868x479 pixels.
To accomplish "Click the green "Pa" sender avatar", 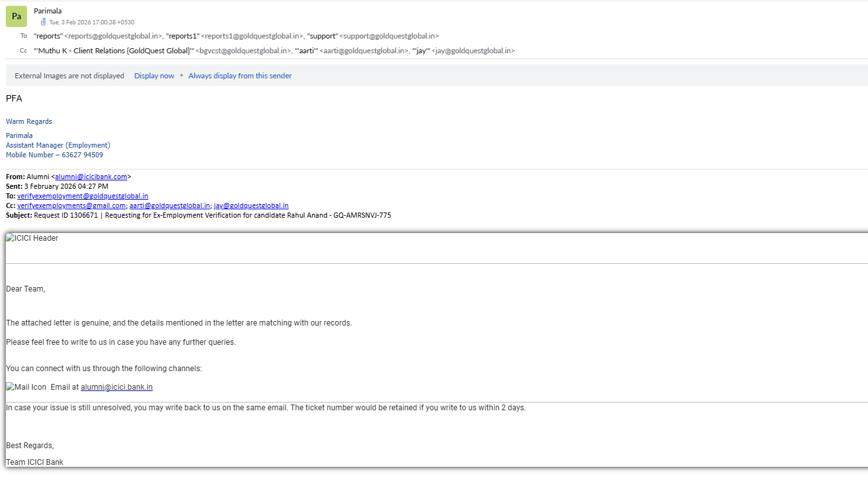I will coord(16,16).
